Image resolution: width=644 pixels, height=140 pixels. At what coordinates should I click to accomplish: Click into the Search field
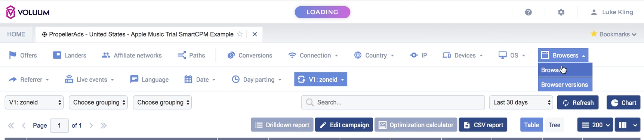pos(393,102)
